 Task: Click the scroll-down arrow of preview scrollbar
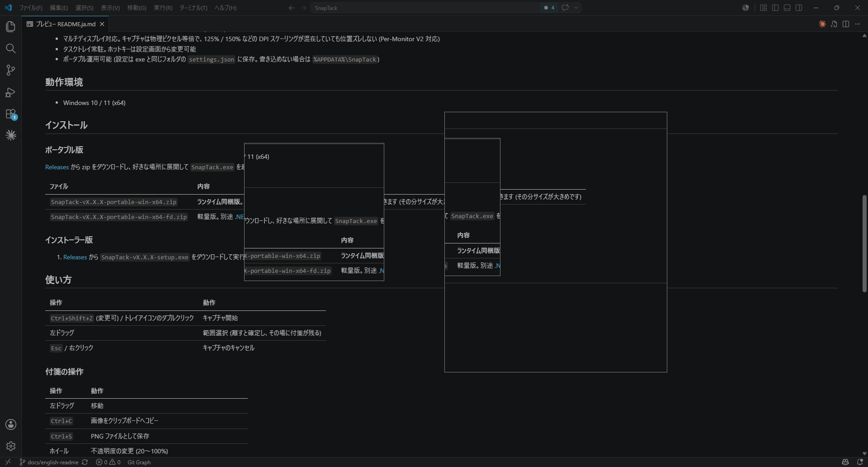(x=864, y=453)
